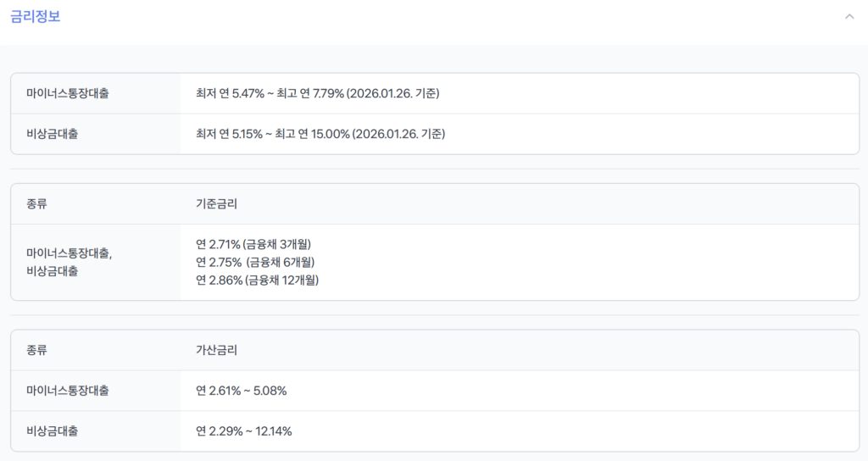Select the combined 마이너스통장대출, 비상금대출 row label
This screenshot has width=868, height=461.
tap(70, 262)
